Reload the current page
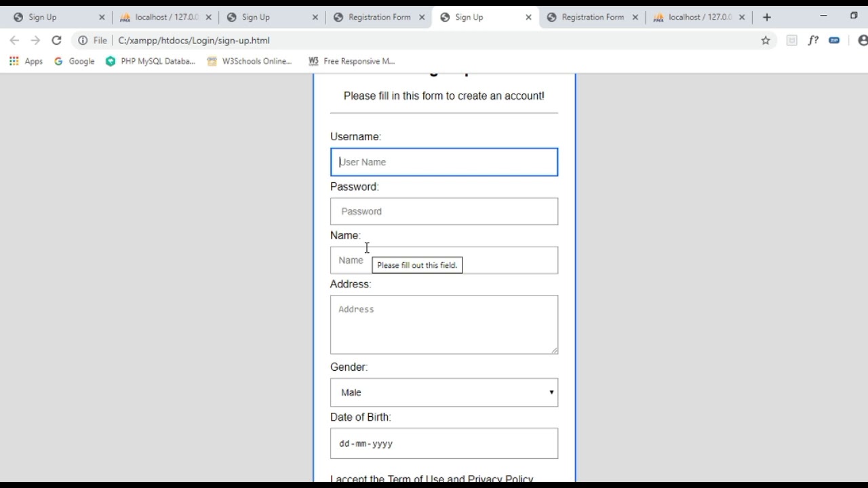Screen dimensions: 868x488 56,41
